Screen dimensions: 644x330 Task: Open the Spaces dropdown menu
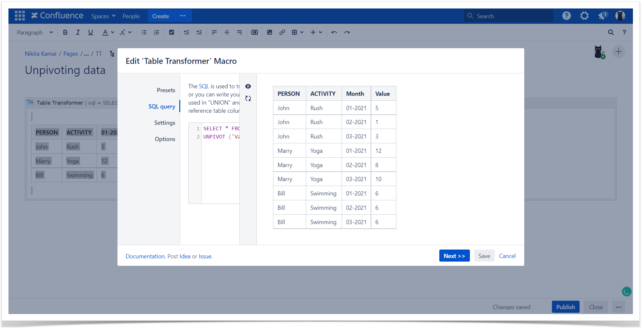pos(103,16)
